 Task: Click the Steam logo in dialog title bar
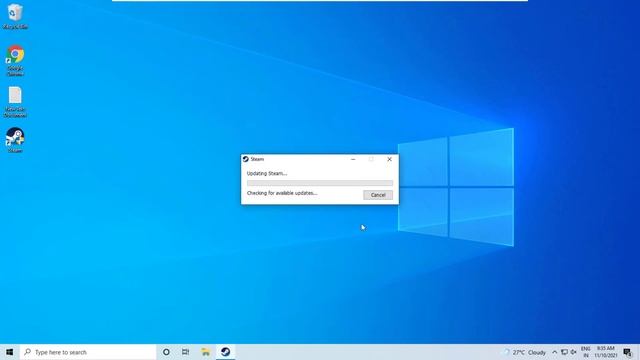point(245,159)
